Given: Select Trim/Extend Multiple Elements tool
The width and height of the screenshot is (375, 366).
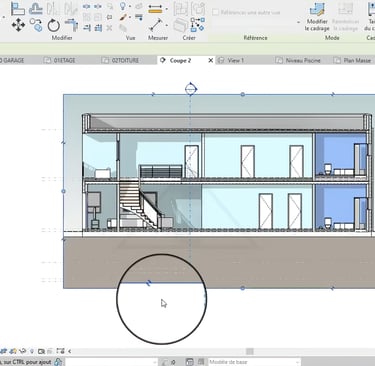Looking at the screenshot, I should click(98, 28).
